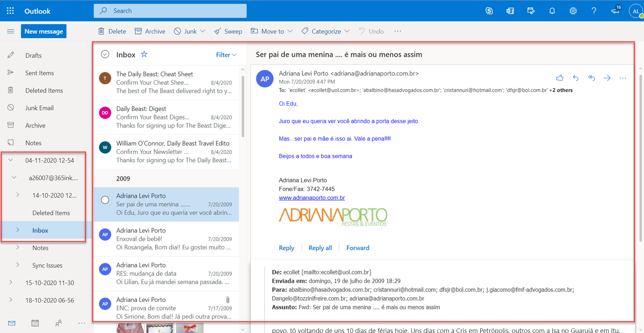Sweep messages from this sender
The image size is (644, 333).
[x=228, y=31]
